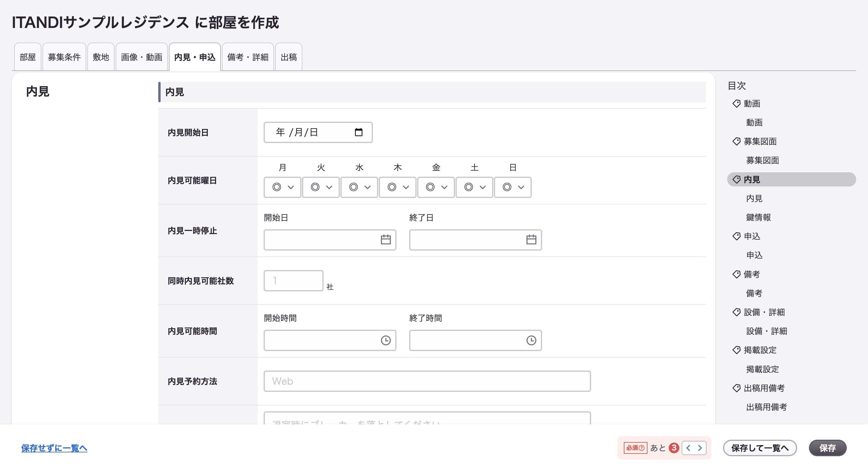Open Saturday (土) availability dropdown
Screen dimensions: 868x471
(474, 187)
